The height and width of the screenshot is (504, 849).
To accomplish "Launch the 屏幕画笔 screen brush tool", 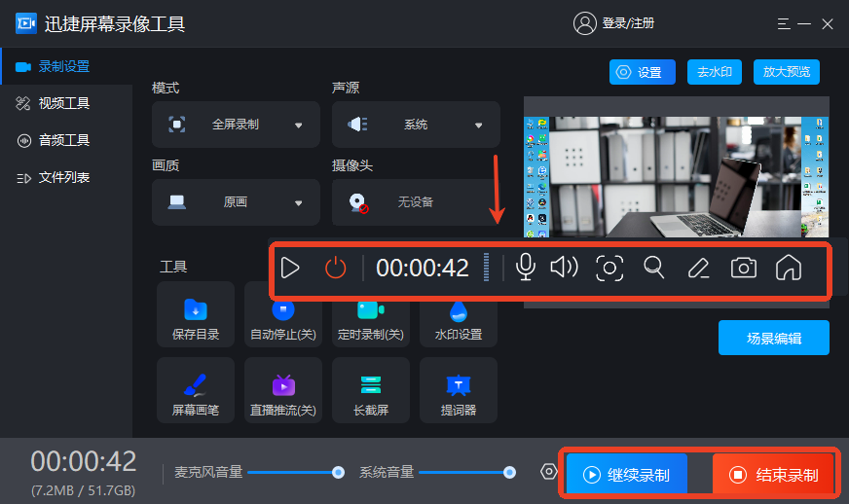I will click(196, 390).
